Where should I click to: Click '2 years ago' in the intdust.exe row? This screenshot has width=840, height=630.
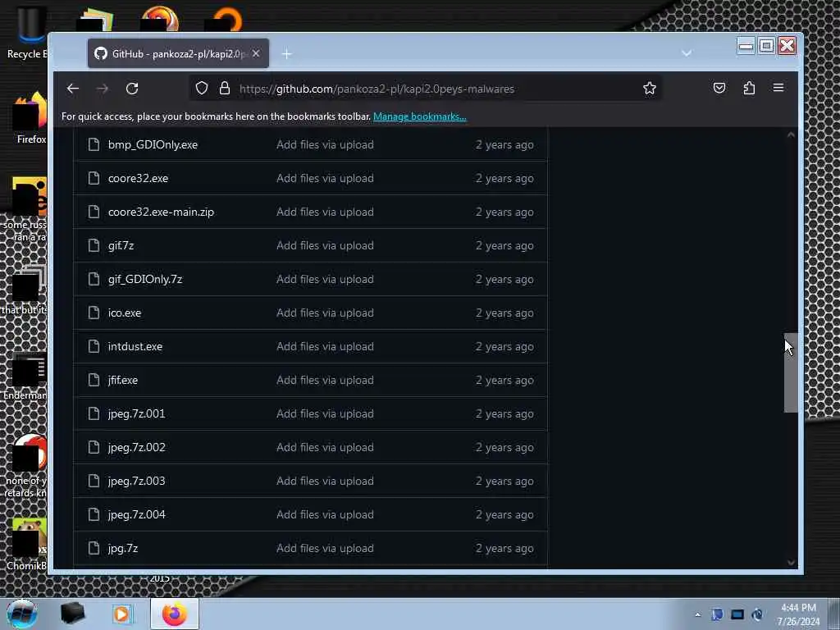click(x=504, y=347)
